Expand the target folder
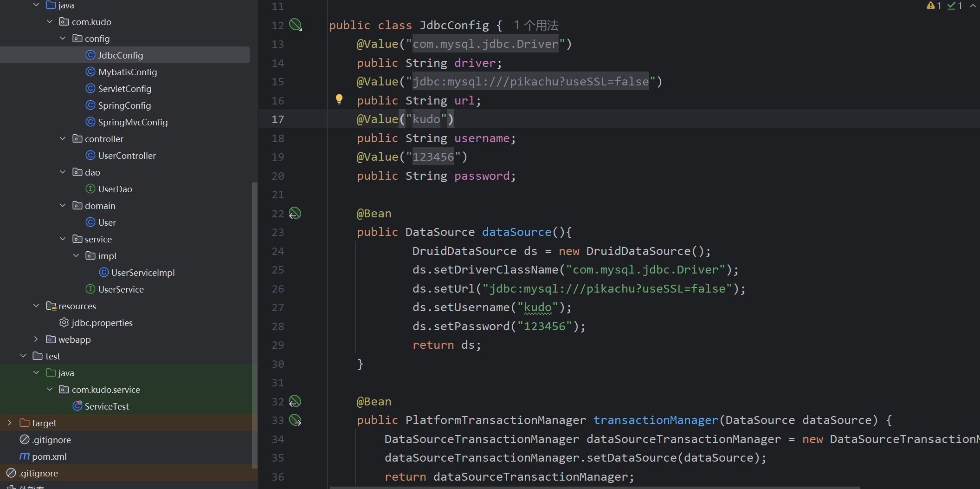 tap(10, 423)
